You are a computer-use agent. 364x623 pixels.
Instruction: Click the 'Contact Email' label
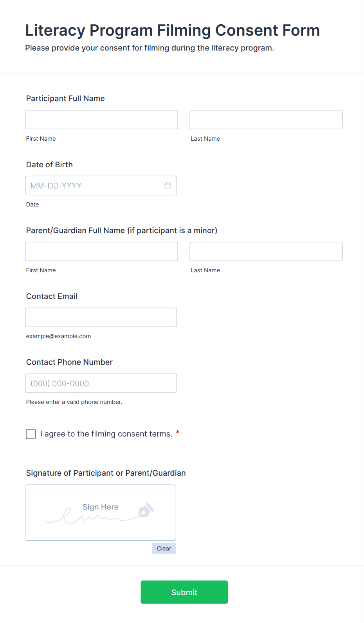[52, 296]
